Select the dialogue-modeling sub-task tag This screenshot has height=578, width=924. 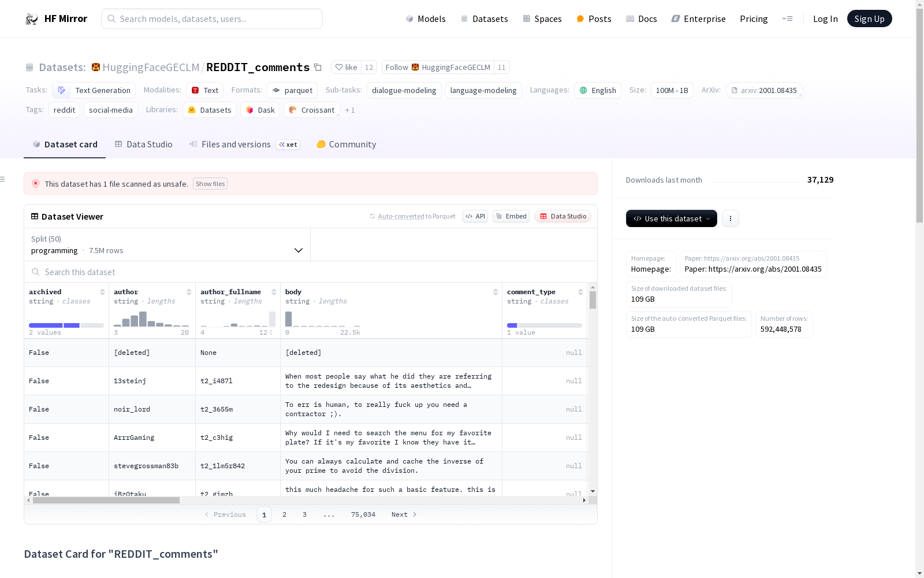(404, 90)
